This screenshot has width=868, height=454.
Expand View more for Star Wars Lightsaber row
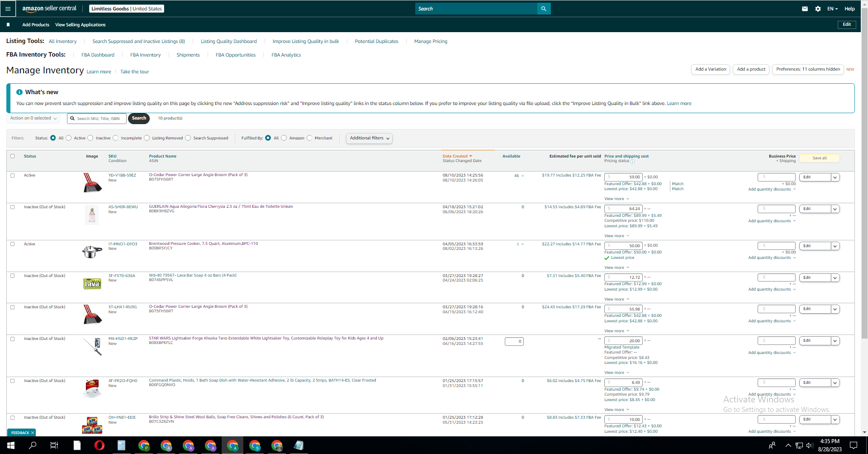(617, 373)
